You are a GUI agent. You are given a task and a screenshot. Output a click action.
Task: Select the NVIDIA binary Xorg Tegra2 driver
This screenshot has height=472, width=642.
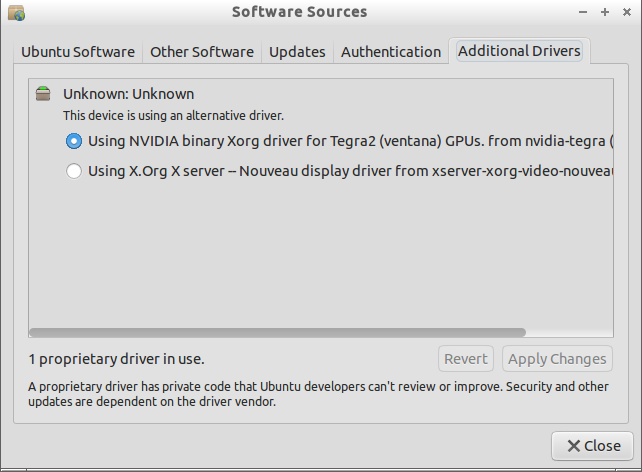[74, 141]
